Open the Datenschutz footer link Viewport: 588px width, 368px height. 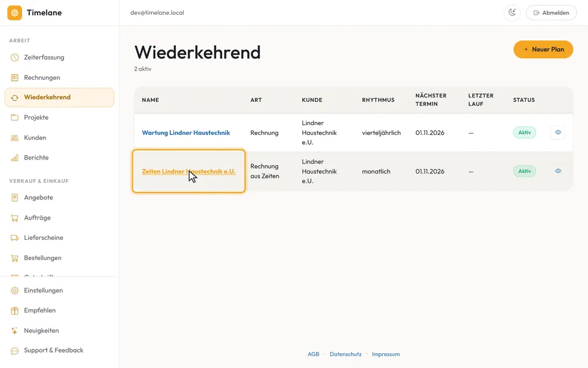[345, 354]
